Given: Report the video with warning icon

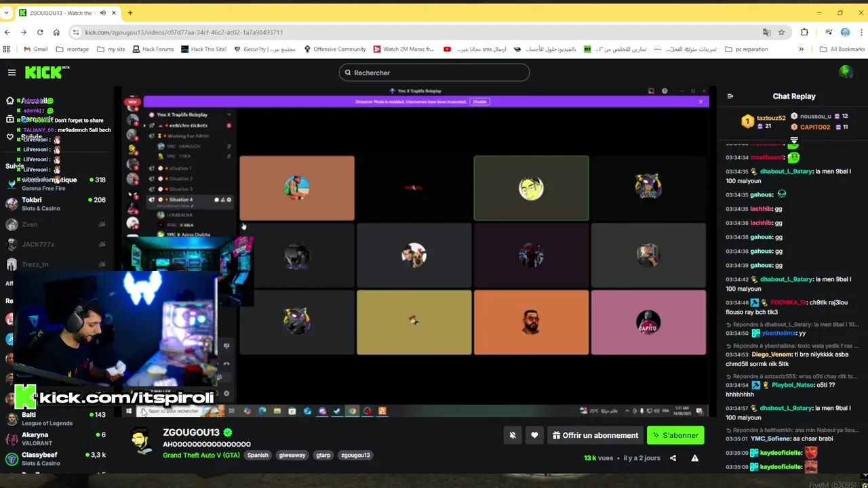Looking at the screenshot, I should coord(694,458).
